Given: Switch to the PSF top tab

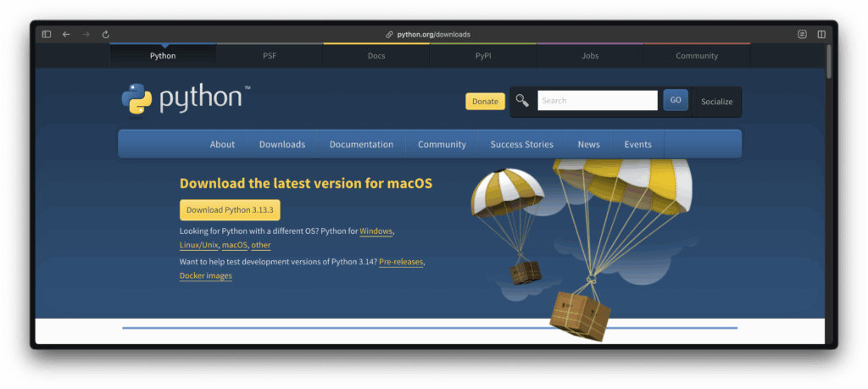Looking at the screenshot, I should coord(270,56).
